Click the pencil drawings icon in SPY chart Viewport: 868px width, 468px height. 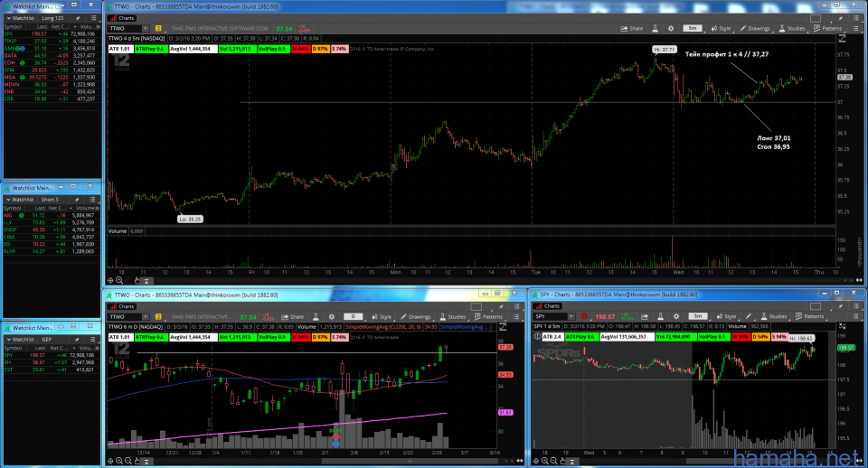pyautogui.click(x=749, y=316)
